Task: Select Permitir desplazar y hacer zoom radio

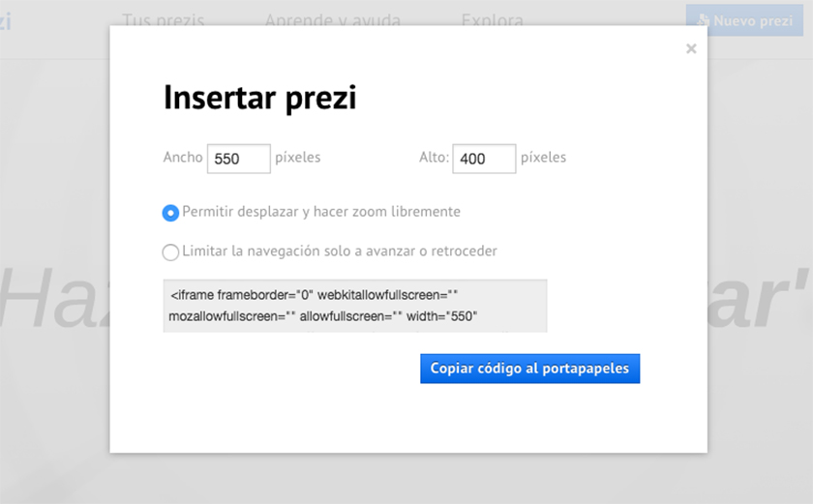Action: pos(170,213)
